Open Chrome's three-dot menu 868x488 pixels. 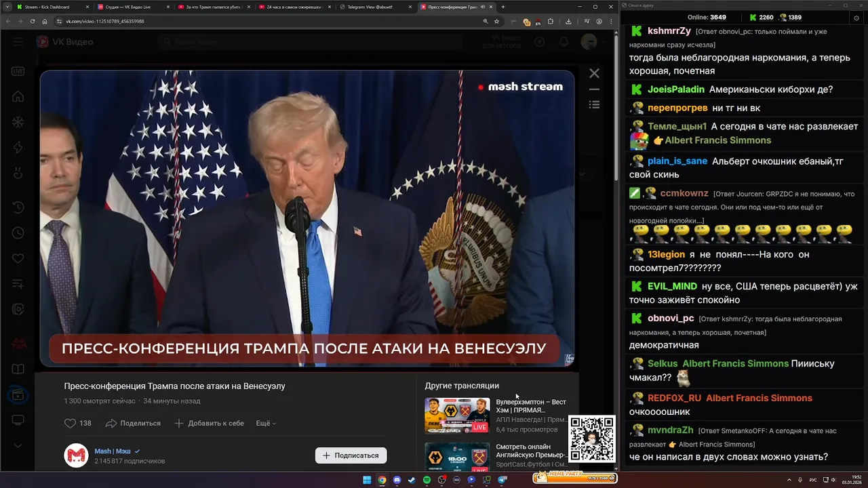(610, 21)
